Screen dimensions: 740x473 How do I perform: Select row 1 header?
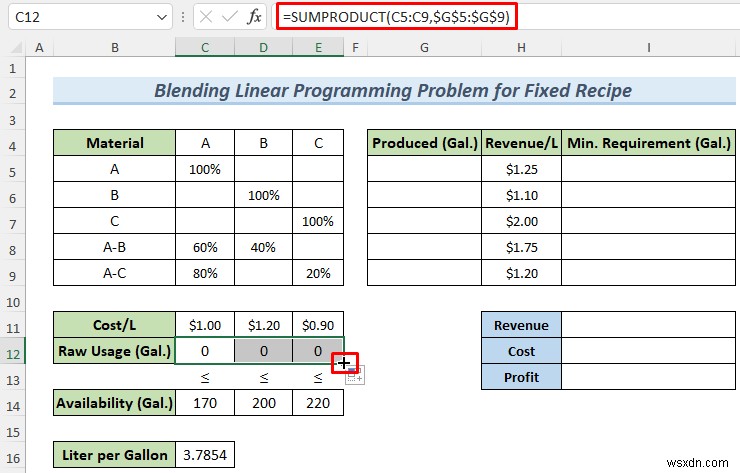tap(13, 69)
